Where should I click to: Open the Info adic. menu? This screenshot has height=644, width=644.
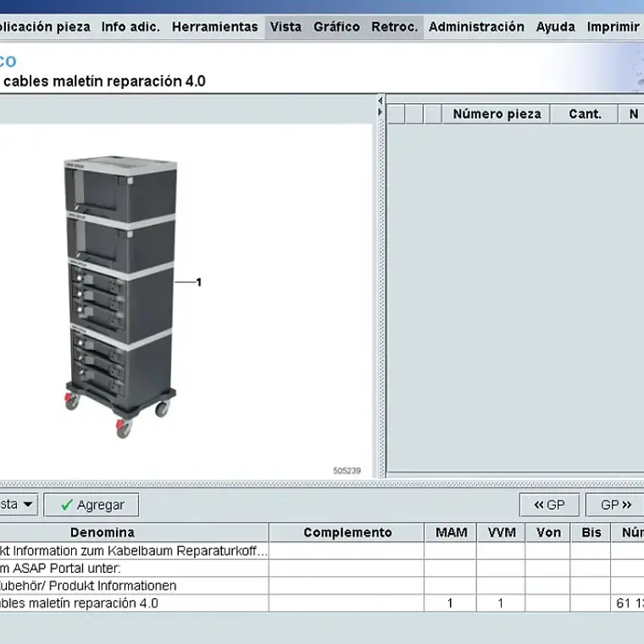(x=130, y=27)
